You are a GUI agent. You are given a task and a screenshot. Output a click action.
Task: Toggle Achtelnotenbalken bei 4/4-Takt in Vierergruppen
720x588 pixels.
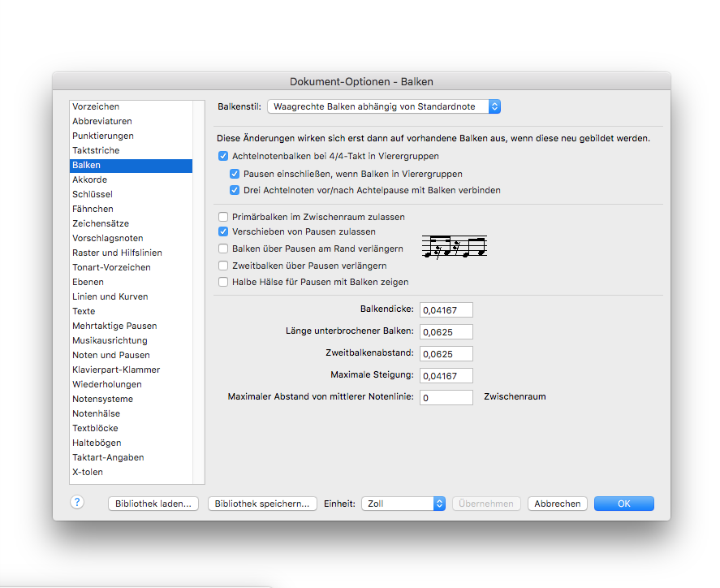coord(223,156)
